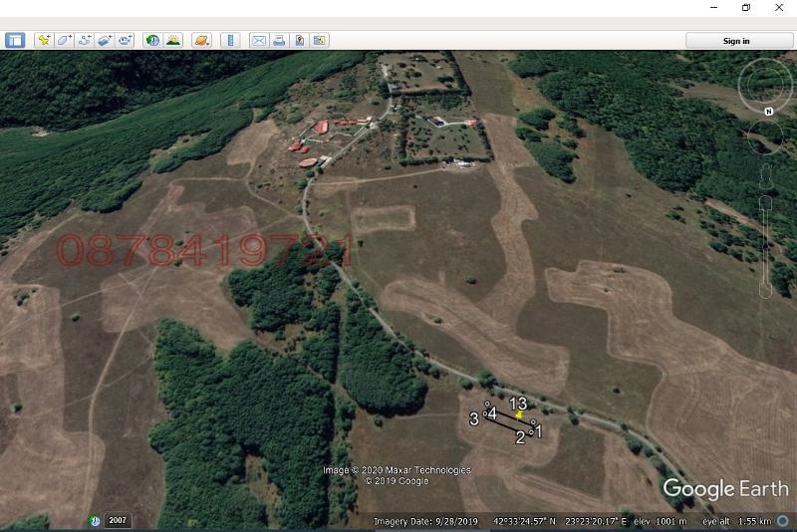The height and width of the screenshot is (532, 797).
Task: Toggle sunlight across the landscape
Action: click(173, 41)
